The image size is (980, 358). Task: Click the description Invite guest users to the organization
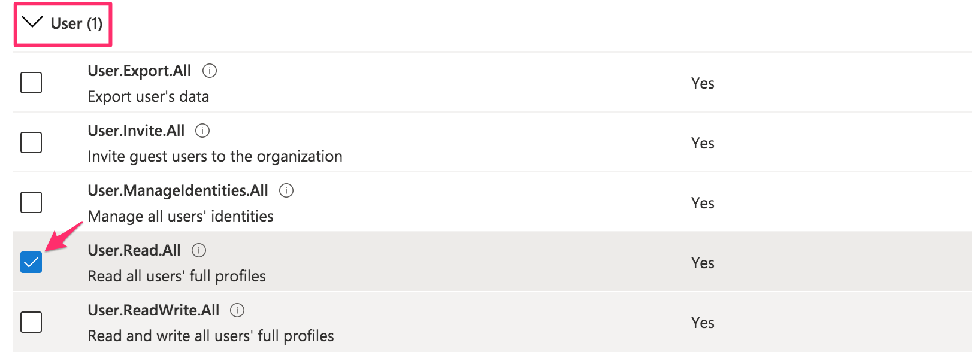215,156
